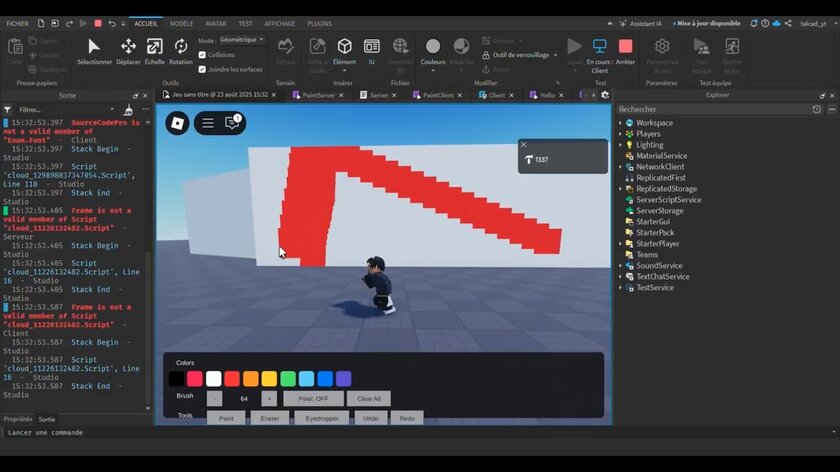Expand the StarterPlayer node
This screenshot has width=840, height=472.
620,244
